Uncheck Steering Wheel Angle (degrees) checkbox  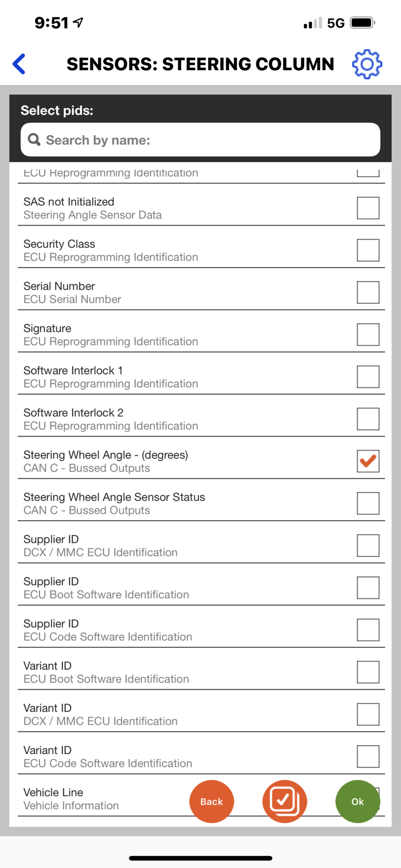pyautogui.click(x=368, y=461)
